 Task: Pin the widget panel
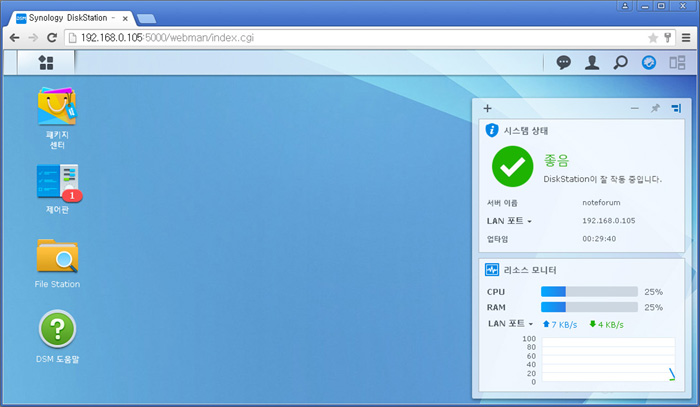(x=655, y=108)
